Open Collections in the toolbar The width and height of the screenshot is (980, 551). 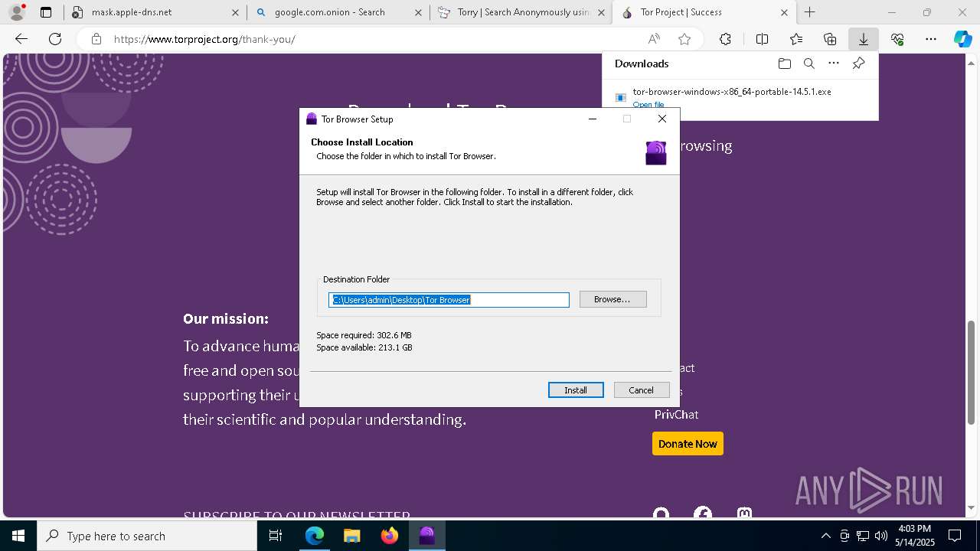pyautogui.click(x=830, y=39)
